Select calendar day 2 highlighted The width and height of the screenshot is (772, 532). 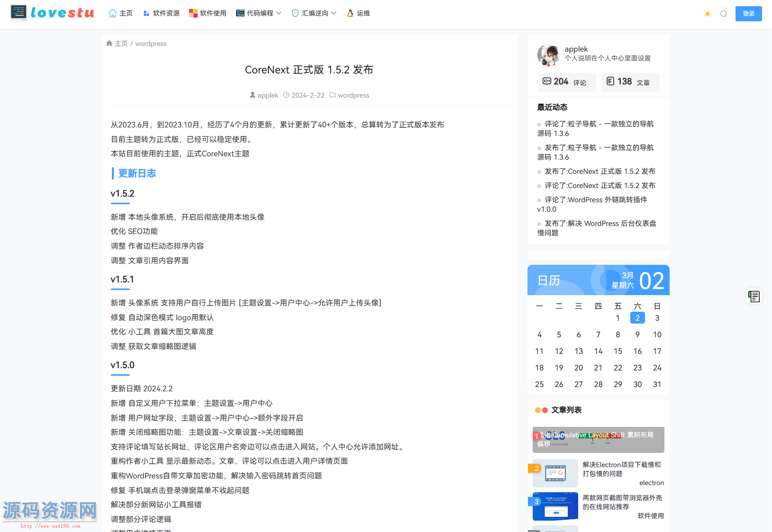pyautogui.click(x=637, y=318)
